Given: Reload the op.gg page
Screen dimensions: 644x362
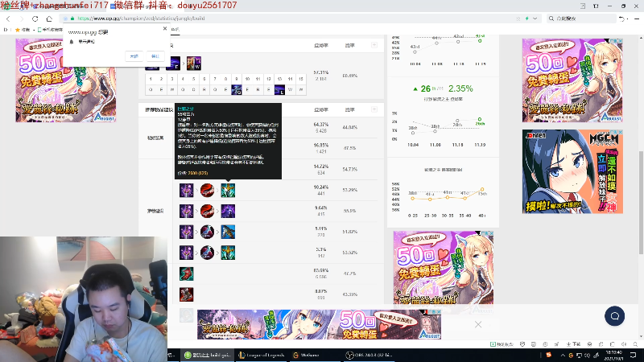Looking at the screenshot, I should coord(35,19).
